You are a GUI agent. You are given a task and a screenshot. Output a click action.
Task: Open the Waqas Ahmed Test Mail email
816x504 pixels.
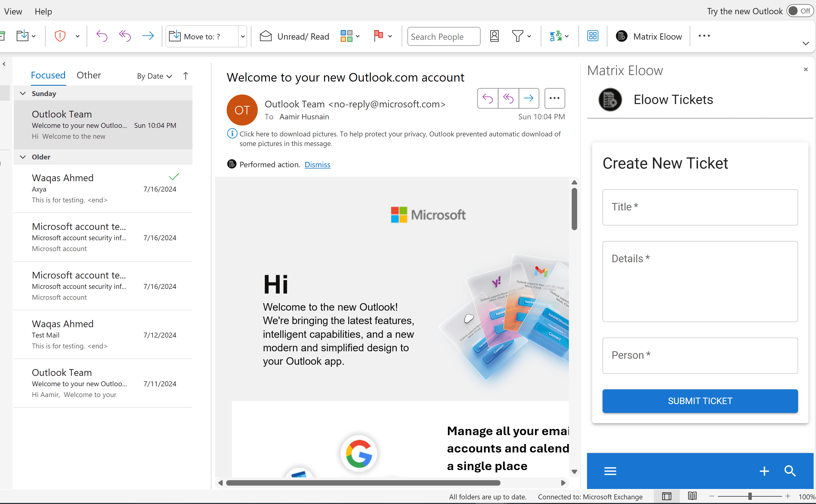tap(103, 334)
